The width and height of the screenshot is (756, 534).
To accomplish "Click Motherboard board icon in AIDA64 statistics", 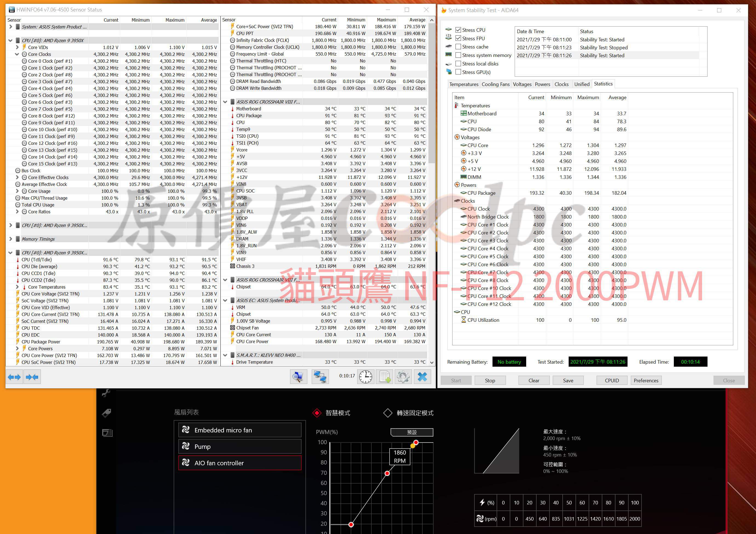I will 464,113.
